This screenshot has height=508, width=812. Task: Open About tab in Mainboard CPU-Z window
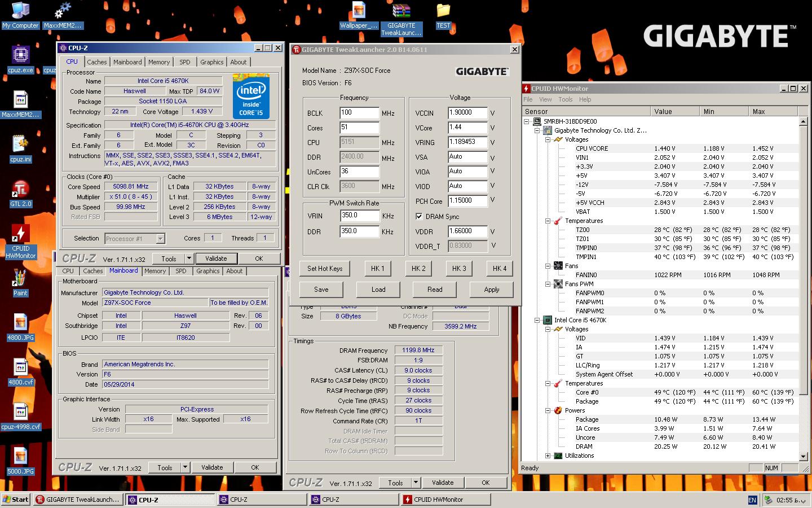pos(235,271)
